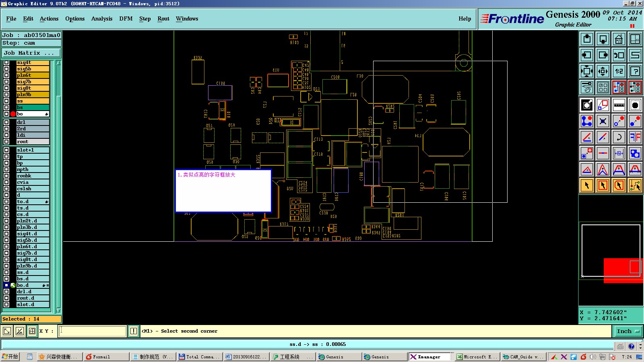Click the black X on blue dot icon
This screenshot has height=362, width=644.
[603, 121]
